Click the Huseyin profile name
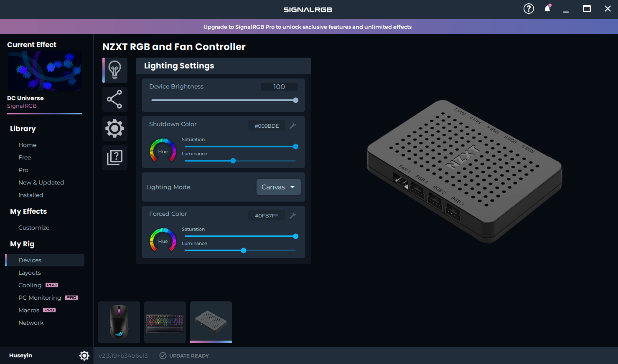Screen dimensions: 618x364 point(20,356)
